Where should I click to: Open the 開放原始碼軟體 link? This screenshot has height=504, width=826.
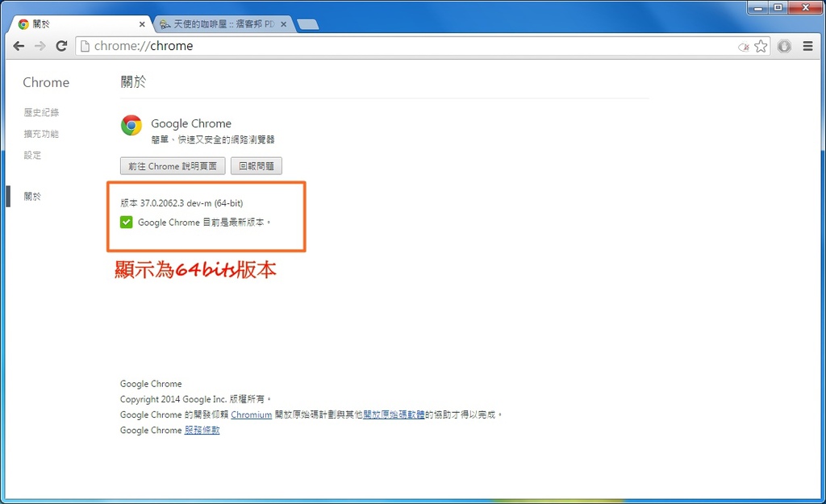394,414
